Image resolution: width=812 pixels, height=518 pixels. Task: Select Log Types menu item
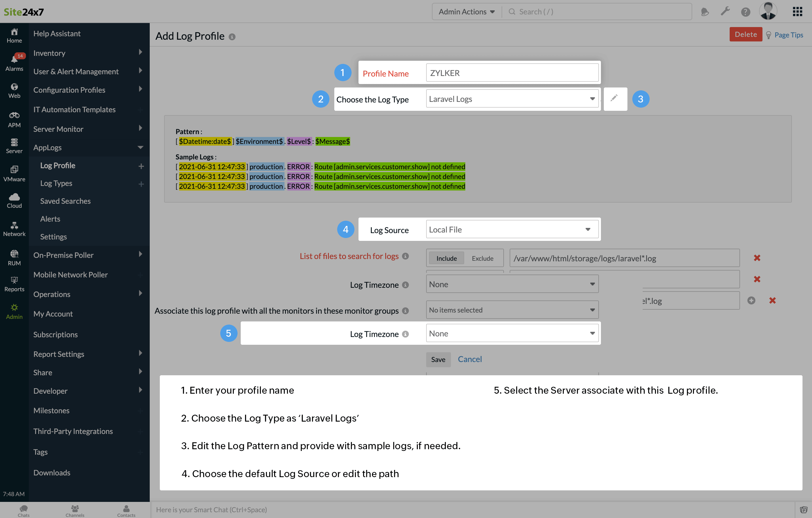click(x=56, y=183)
